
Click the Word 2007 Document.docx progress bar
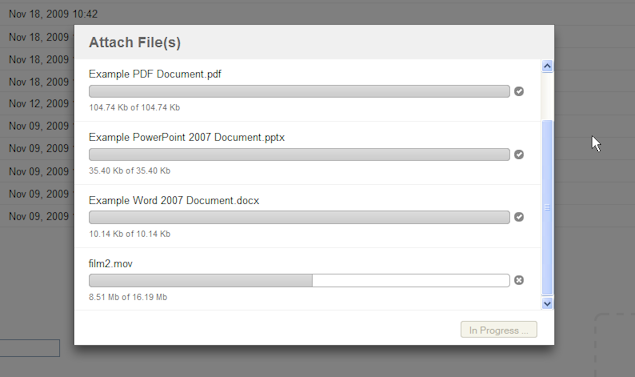tap(299, 217)
